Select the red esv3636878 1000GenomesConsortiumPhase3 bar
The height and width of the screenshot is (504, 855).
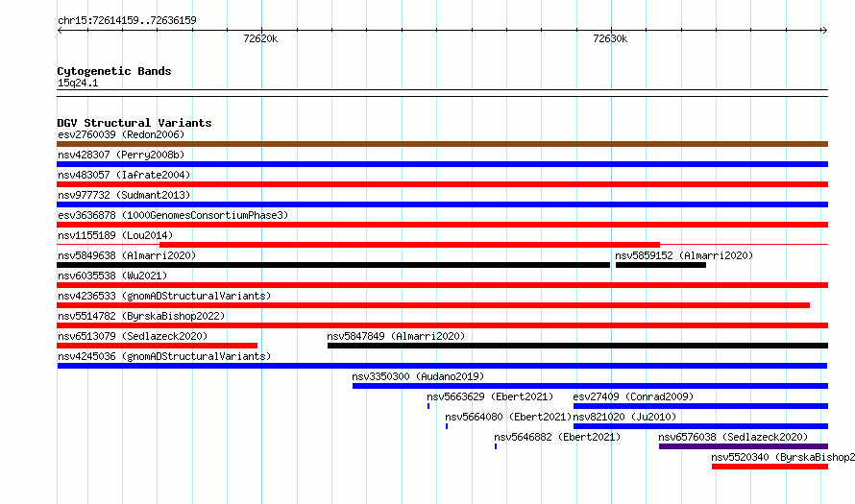pos(442,225)
